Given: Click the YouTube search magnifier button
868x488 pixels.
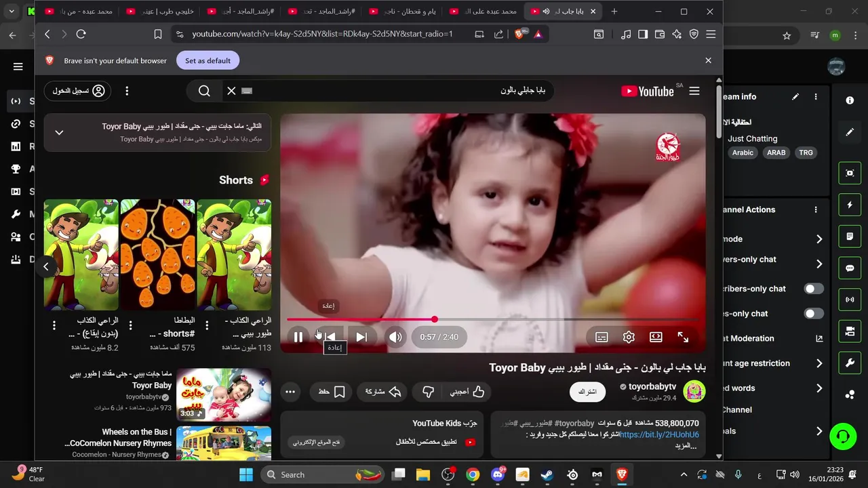Looking at the screenshot, I should [x=204, y=91].
